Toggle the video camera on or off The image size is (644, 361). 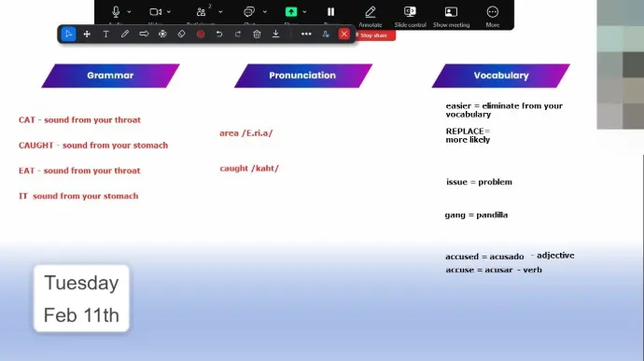(156, 12)
